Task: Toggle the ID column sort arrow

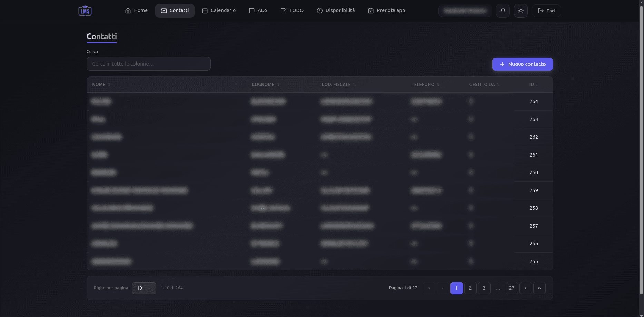Action: [537, 85]
